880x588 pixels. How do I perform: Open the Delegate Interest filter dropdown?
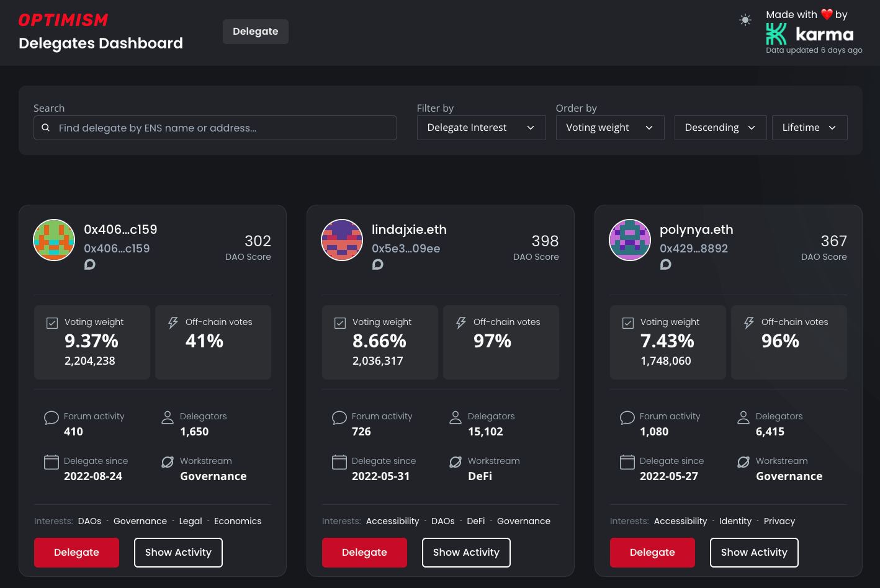[x=481, y=127]
